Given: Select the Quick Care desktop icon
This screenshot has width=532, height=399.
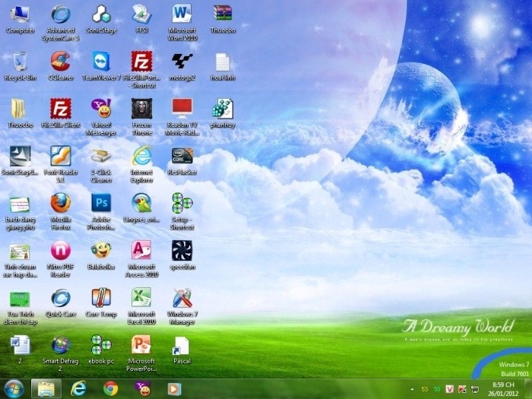Looking at the screenshot, I should [60, 302].
